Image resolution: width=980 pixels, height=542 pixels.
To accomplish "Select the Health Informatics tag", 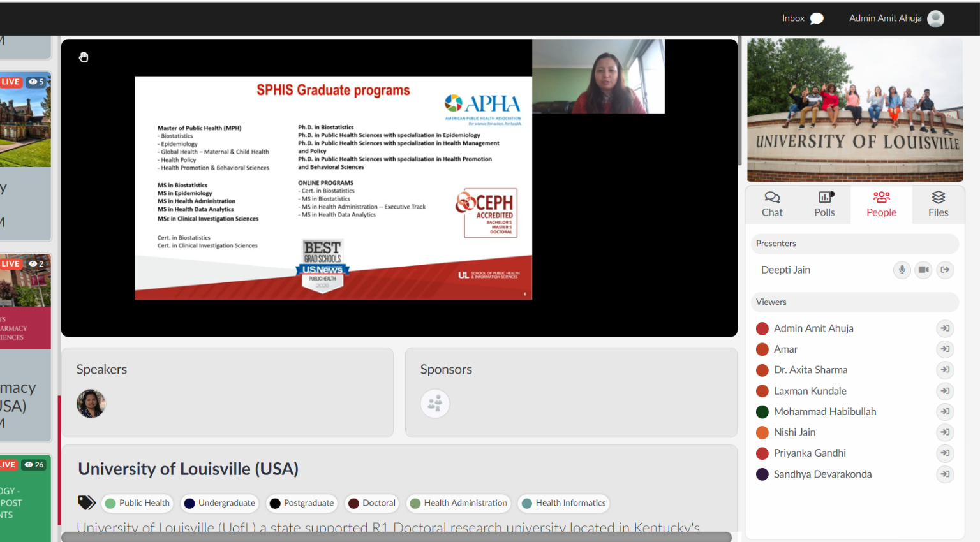I will click(x=563, y=503).
